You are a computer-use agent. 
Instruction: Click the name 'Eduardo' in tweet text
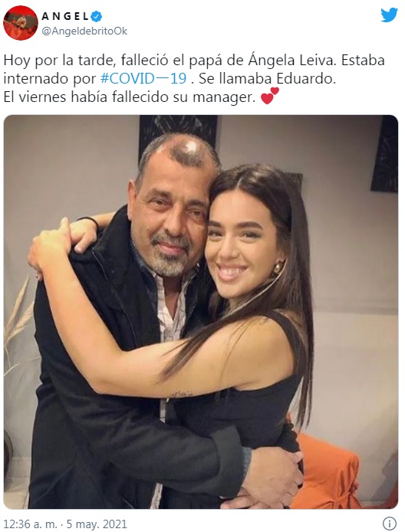305,79
